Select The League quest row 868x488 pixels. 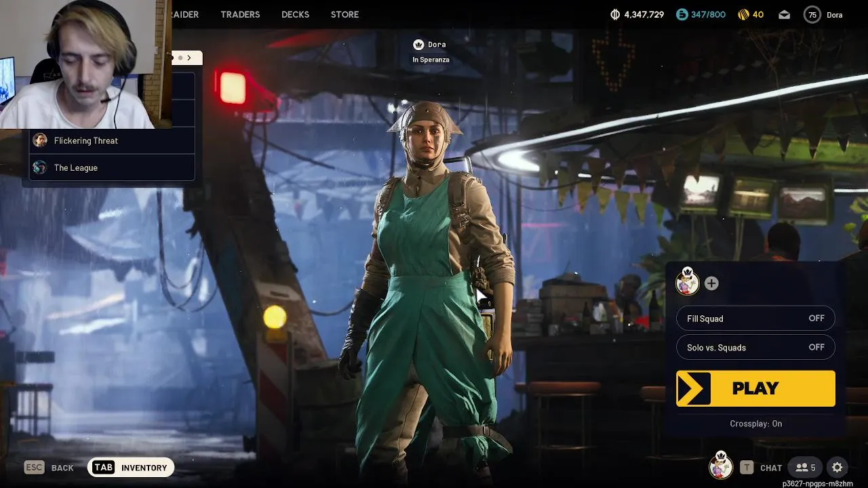[112, 167]
